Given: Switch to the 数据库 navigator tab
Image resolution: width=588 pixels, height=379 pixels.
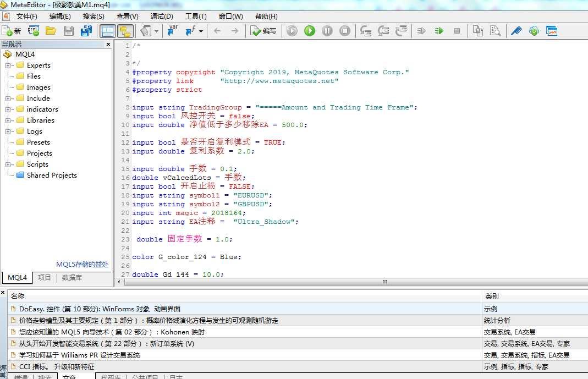Looking at the screenshot, I should tap(72, 277).
